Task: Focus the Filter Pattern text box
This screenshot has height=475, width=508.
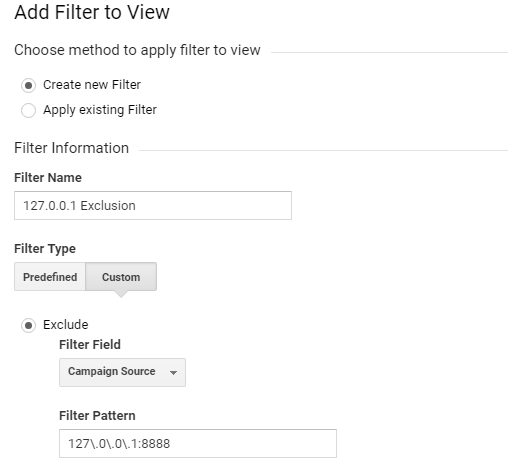Action: tap(198, 443)
